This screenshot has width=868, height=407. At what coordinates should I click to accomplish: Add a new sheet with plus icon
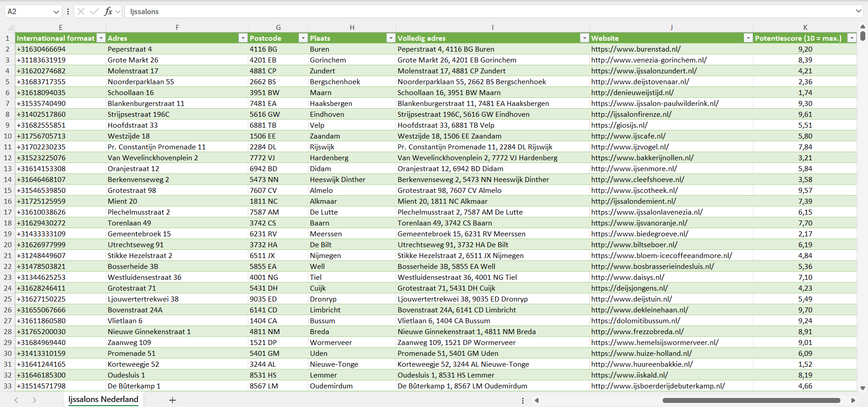(x=172, y=400)
